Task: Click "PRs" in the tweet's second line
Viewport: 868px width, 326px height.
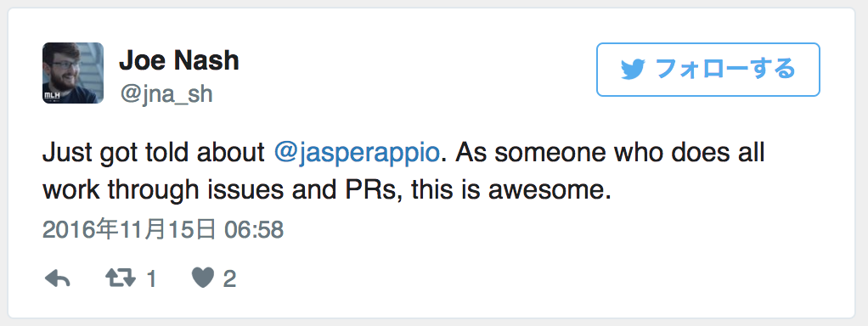Action: coord(364,190)
